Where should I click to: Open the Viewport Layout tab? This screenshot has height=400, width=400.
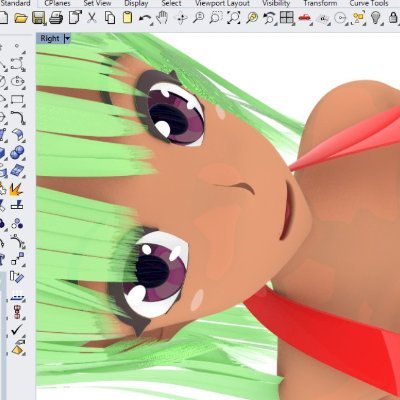coord(222,3)
